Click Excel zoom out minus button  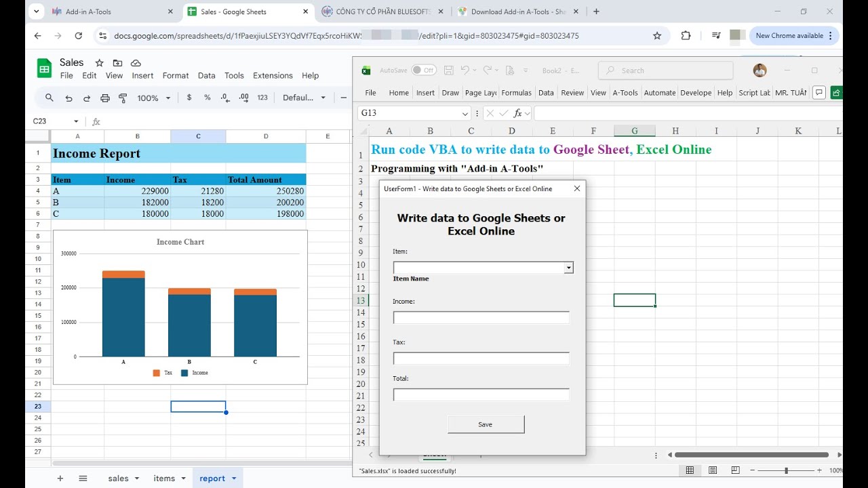[x=752, y=470]
